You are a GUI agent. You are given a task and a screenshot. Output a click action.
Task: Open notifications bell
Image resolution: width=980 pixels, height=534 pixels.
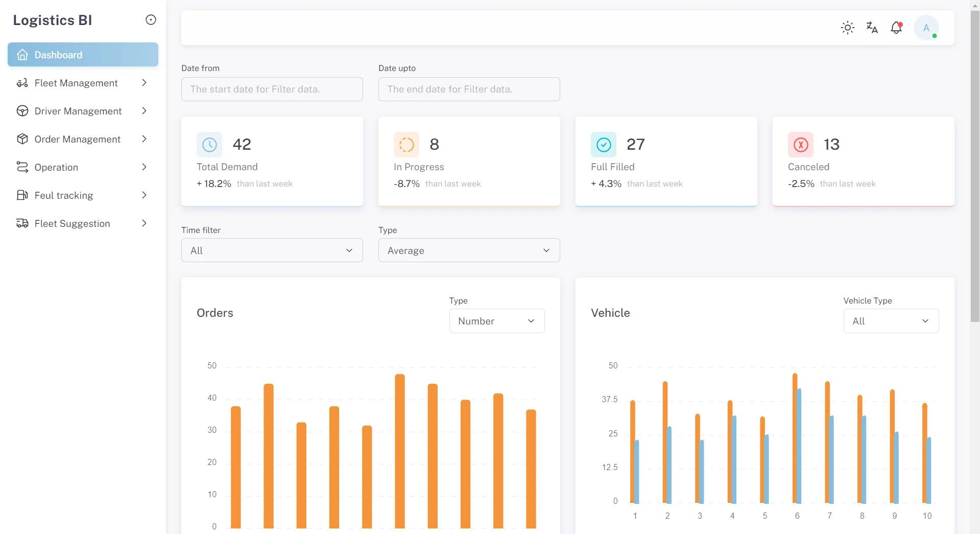(x=896, y=28)
